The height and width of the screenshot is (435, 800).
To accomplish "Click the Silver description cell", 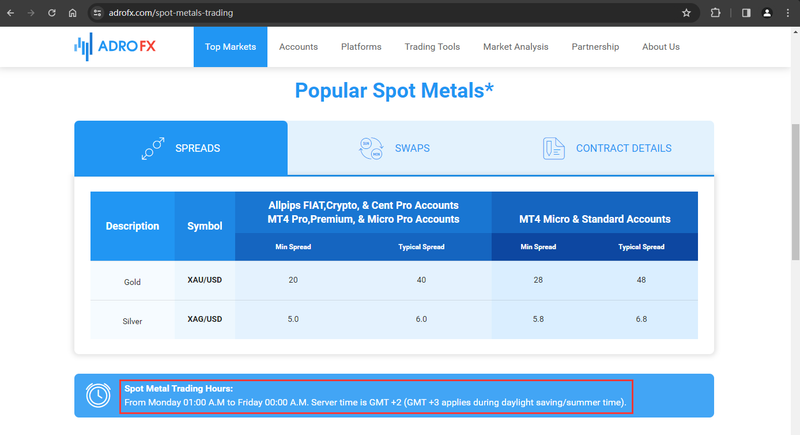I will (x=132, y=321).
